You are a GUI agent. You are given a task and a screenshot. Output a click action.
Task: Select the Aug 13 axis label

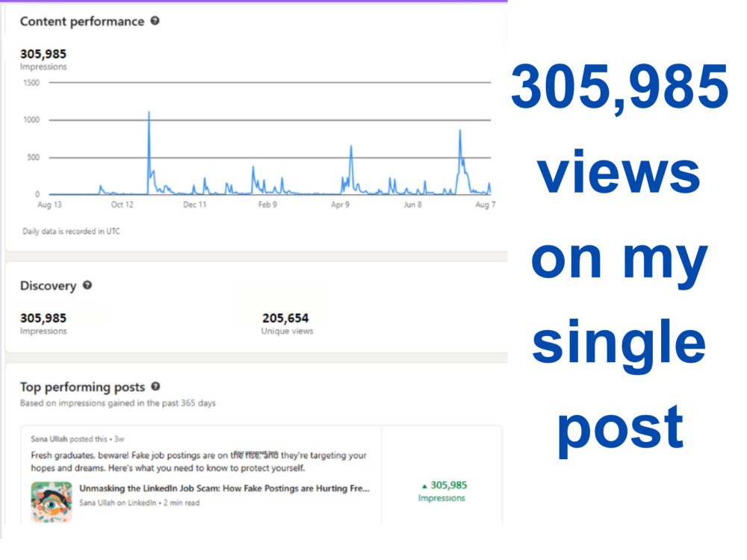tap(49, 205)
